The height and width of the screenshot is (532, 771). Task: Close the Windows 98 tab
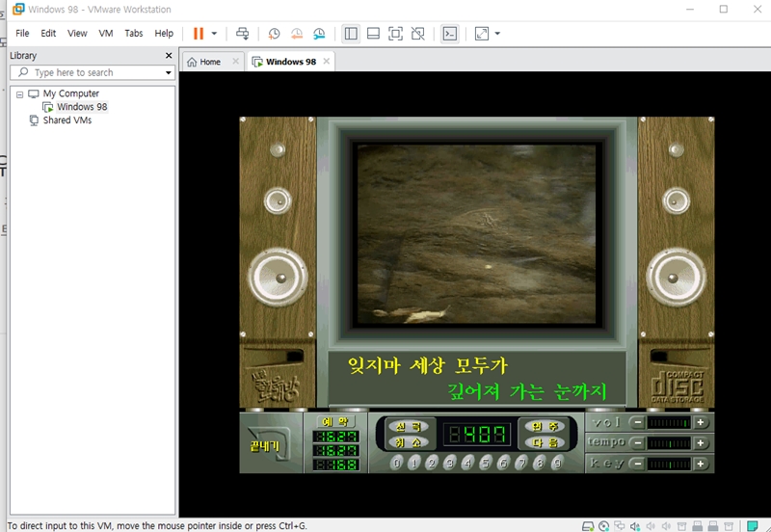coord(327,61)
